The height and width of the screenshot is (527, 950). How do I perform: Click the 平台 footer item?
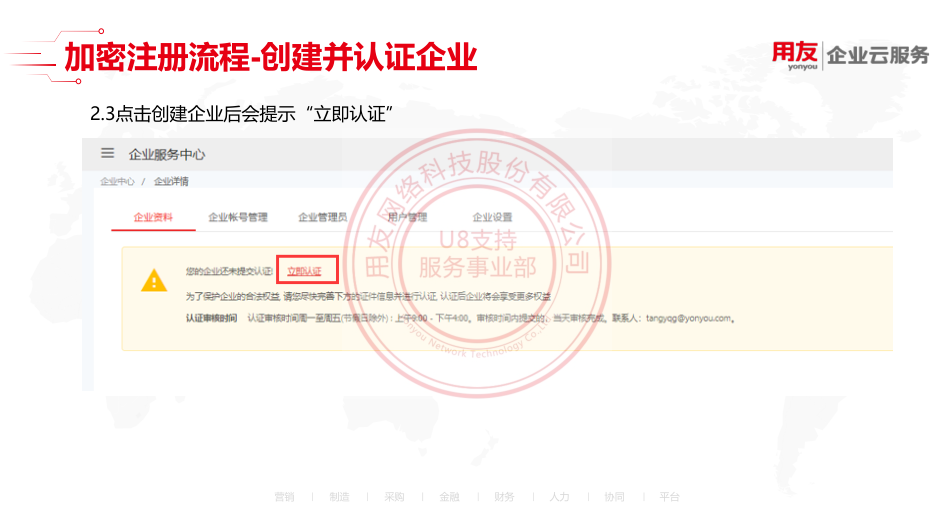pyautogui.click(x=669, y=497)
